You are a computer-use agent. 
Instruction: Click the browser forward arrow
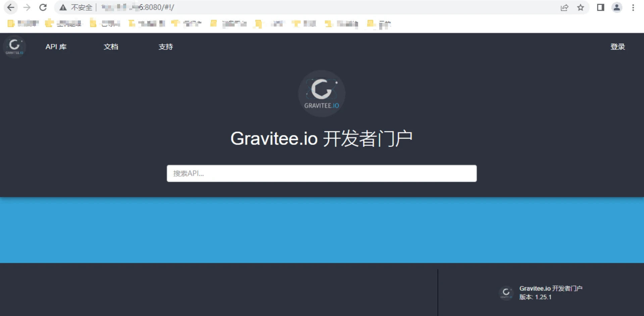[x=27, y=7]
